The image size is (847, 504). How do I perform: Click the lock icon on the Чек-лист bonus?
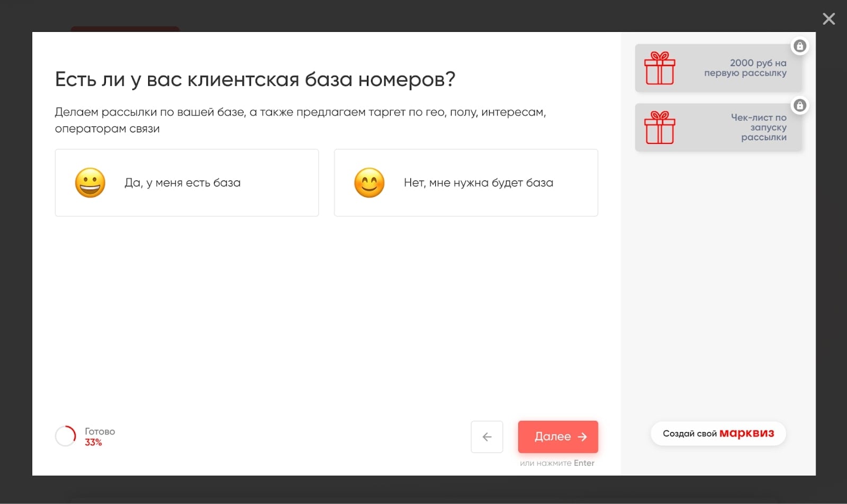coord(800,105)
